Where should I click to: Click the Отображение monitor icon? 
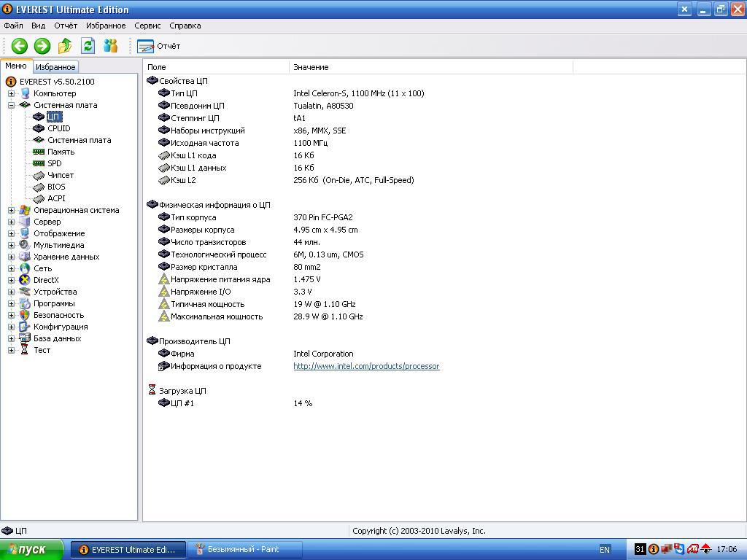25,233
